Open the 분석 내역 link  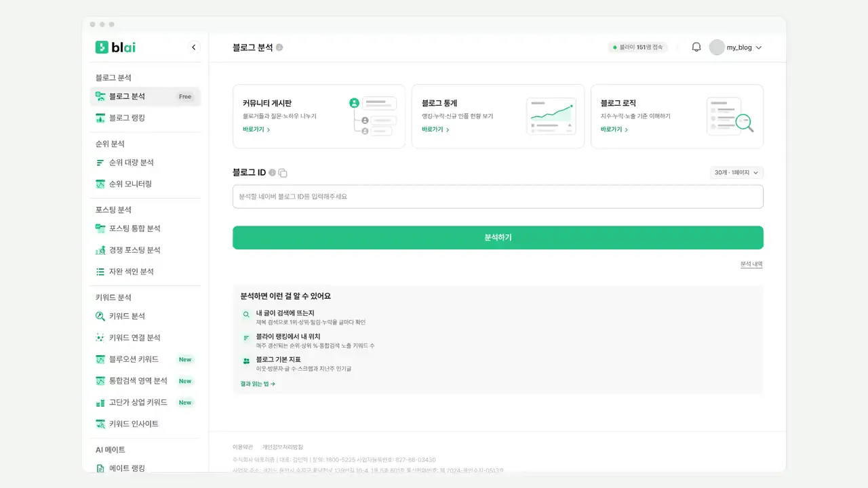tap(751, 264)
